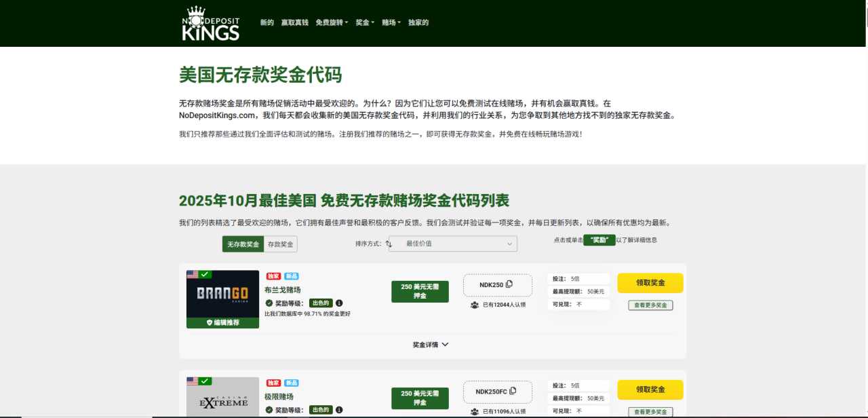Click people icon next to 已有11096人认领
The width and height of the screenshot is (868, 418).
point(475,411)
